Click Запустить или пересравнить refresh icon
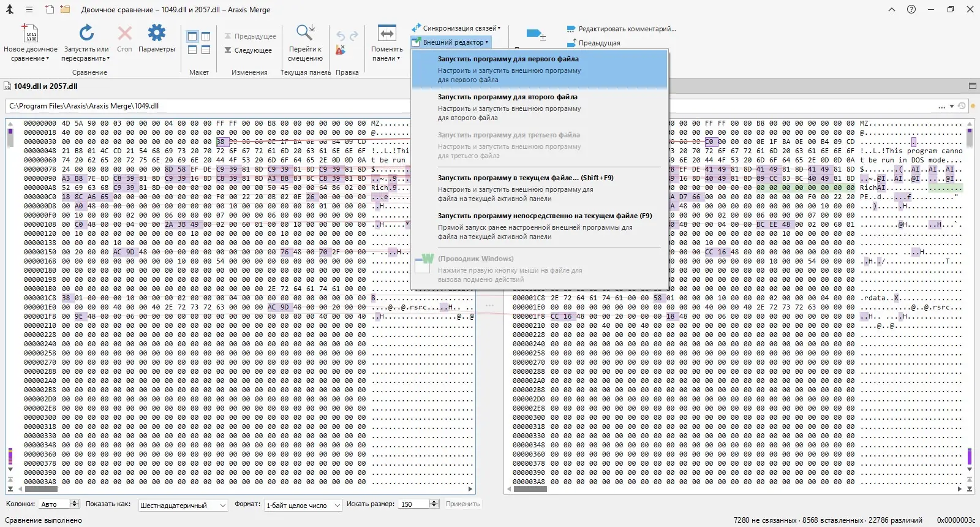 (x=86, y=34)
